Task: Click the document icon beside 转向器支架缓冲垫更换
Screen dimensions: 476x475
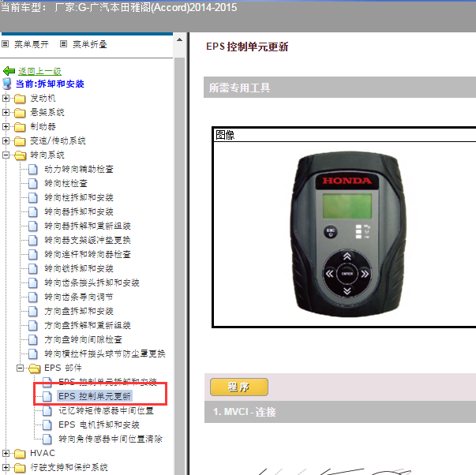Action: [x=33, y=241]
